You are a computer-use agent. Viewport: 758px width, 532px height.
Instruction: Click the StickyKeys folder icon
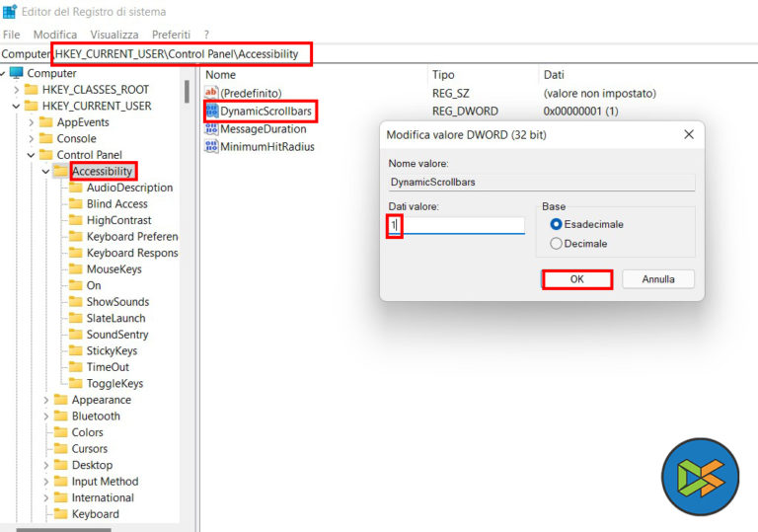coord(76,350)
